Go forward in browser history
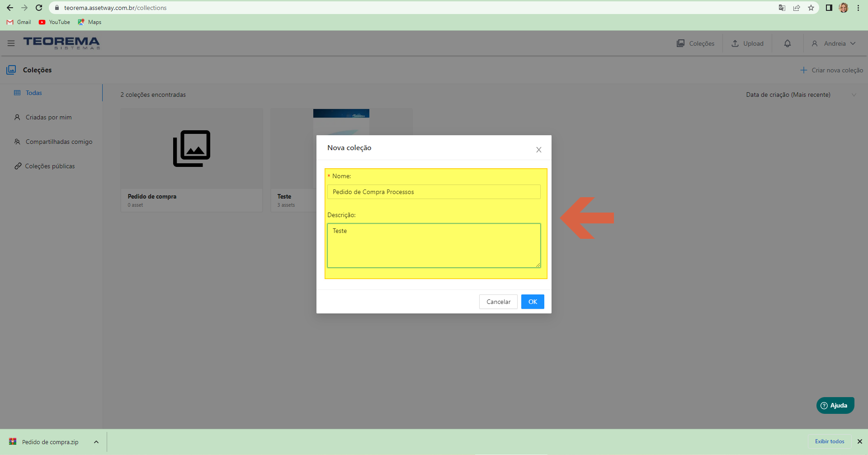Image resolution: width=868 pixels, height=455 pixels. click(24, 8)
